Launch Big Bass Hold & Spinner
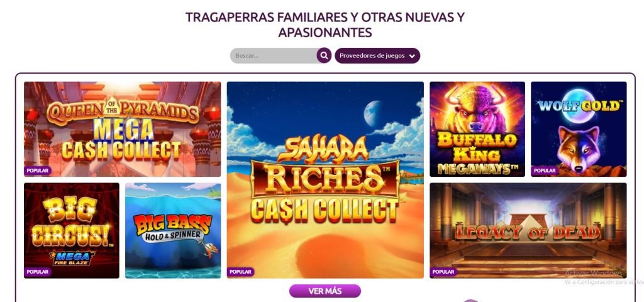 pos(173,230)
